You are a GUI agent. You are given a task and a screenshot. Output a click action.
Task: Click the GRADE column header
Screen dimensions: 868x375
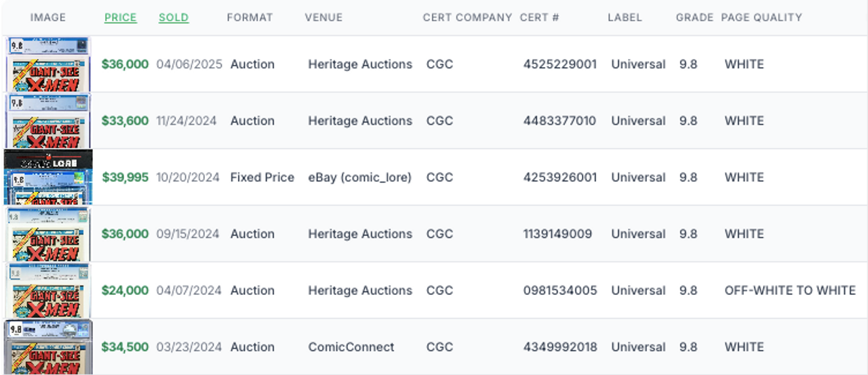[694, 18]
